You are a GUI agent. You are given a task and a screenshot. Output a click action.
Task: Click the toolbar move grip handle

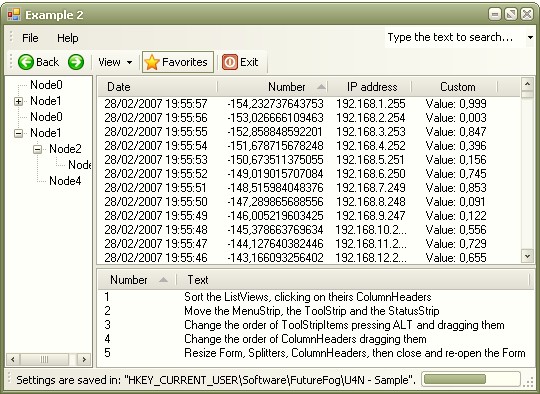pos(11,62)
